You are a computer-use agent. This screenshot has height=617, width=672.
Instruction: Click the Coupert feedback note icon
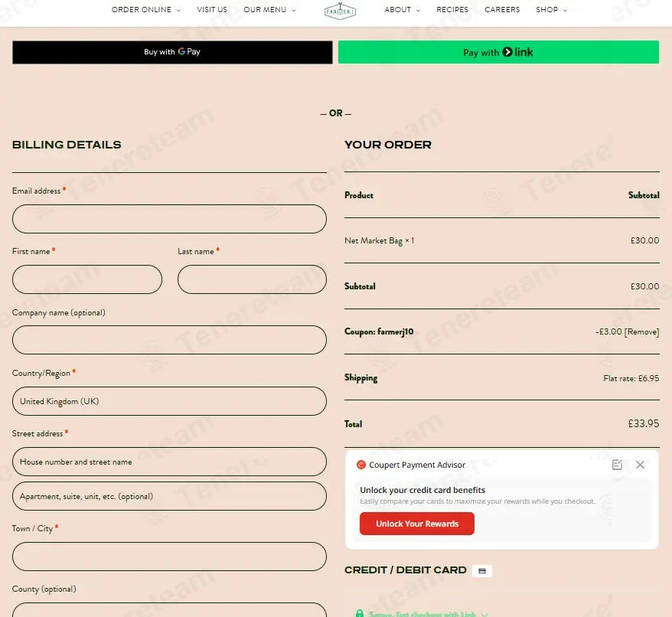point(617,465)
